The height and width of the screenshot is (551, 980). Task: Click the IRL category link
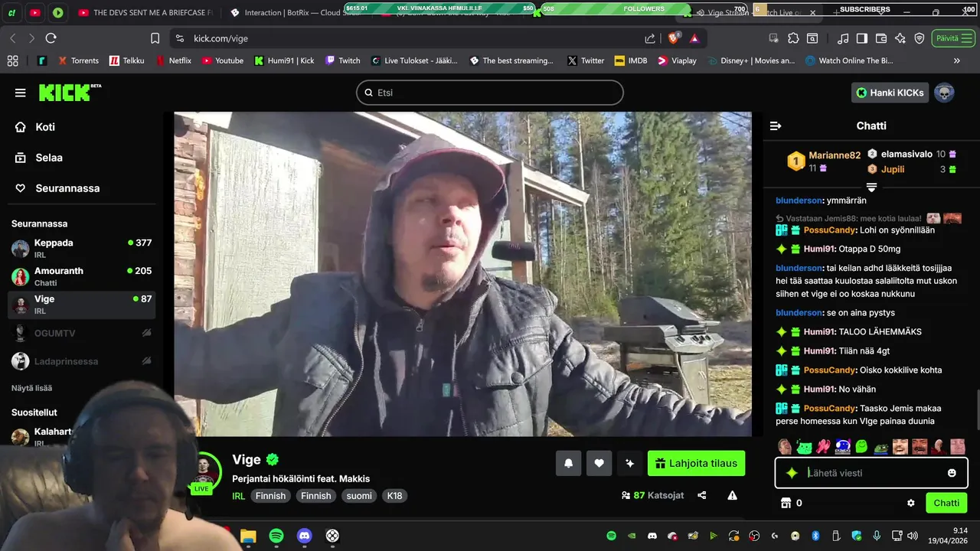239,496
